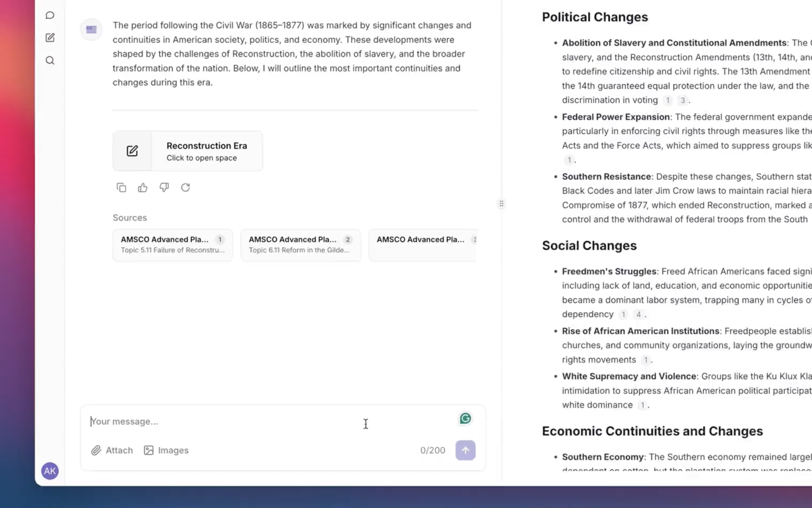Regenerate the response with refresh icon
The height and width of the screenshot is (508, 812).
186,187
